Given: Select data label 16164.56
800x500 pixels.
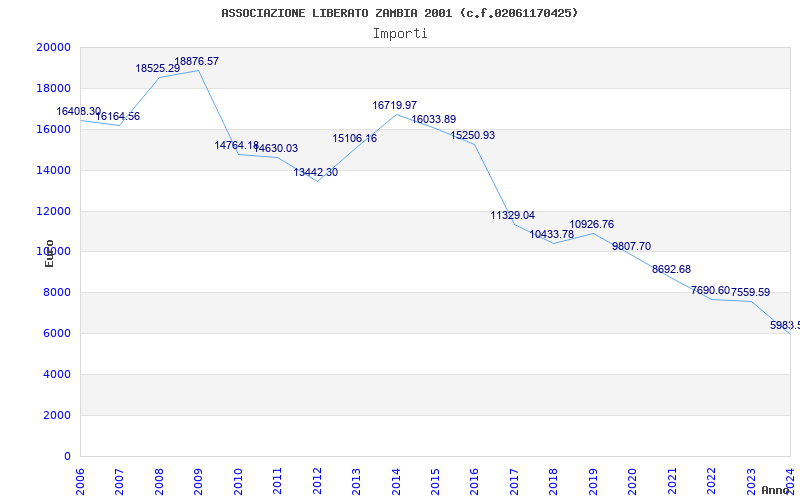Looking at the screenshot, I should pos(117,116).
